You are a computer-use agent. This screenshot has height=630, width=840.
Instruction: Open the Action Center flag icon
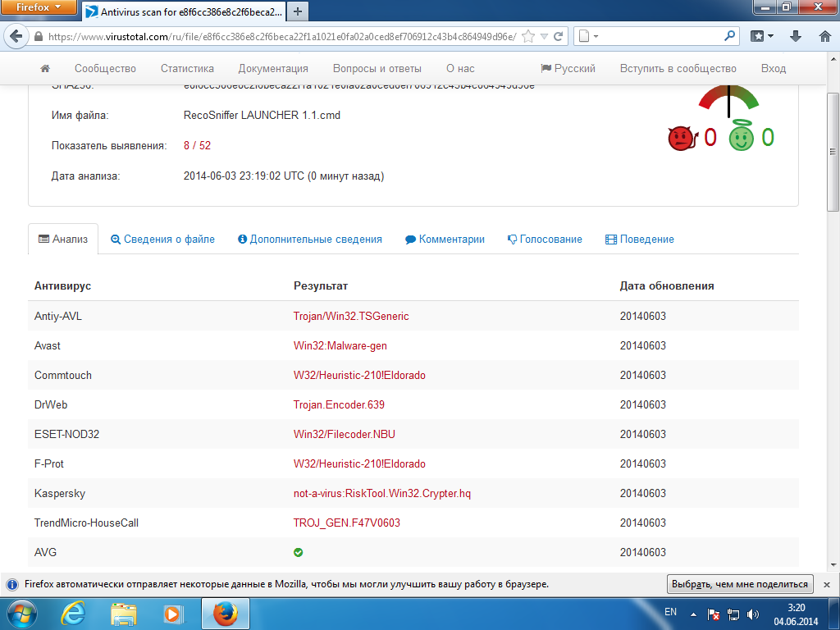(713, 614)
